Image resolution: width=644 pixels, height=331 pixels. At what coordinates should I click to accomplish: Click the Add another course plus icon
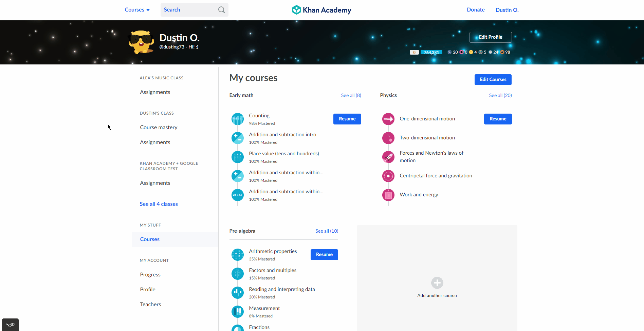(x=437, y=283)
